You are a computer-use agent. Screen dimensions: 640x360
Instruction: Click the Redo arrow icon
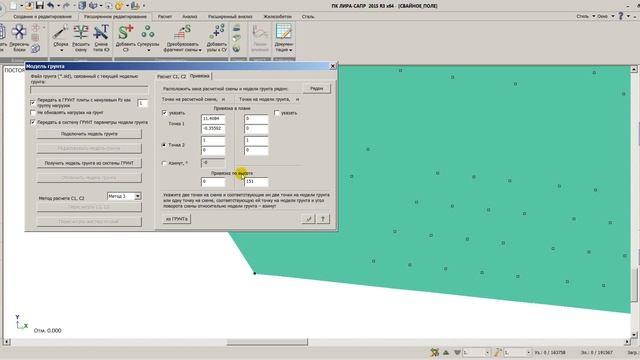(67, 5)
